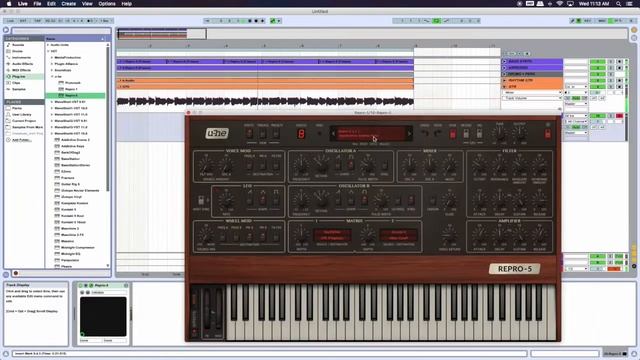Click the red voices number display in Repro-5

click(x=301, y=134)
